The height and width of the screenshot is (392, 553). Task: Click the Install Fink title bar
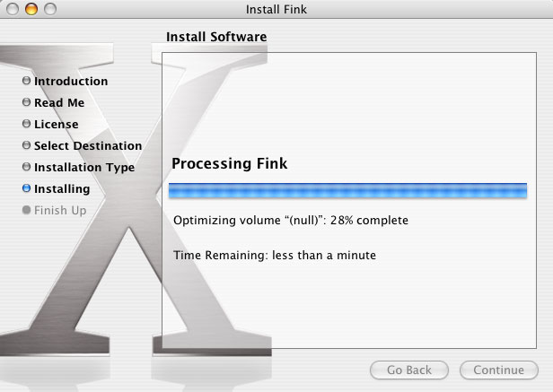[276, 9]
